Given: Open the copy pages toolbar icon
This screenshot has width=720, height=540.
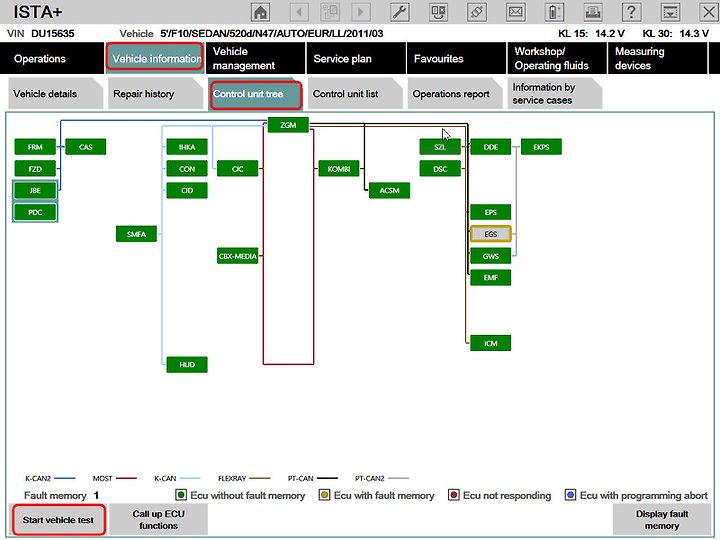Looking at the screenshot, I should point(330,12).
